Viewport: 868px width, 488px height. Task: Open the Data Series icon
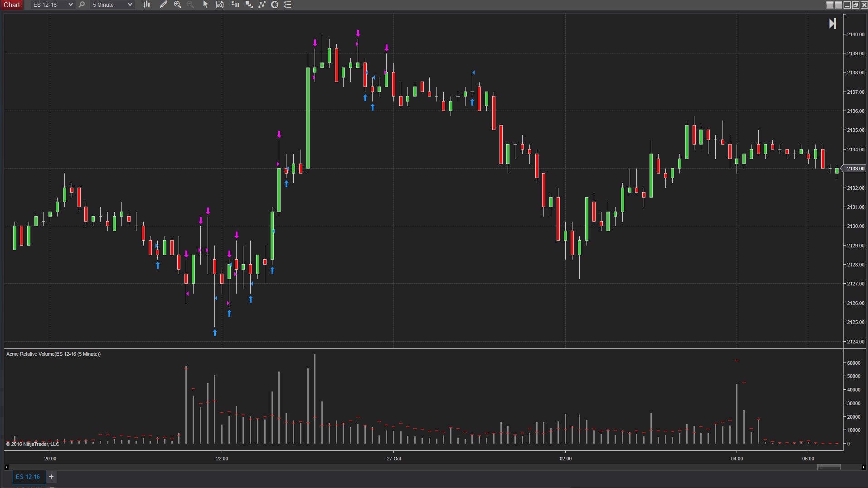[249, 5]
